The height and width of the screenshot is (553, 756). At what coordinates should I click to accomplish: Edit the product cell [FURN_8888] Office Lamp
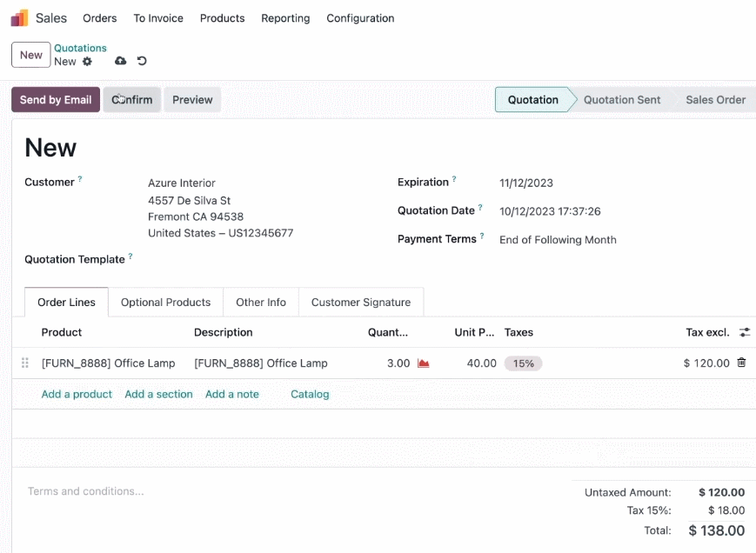pos(109,363)
